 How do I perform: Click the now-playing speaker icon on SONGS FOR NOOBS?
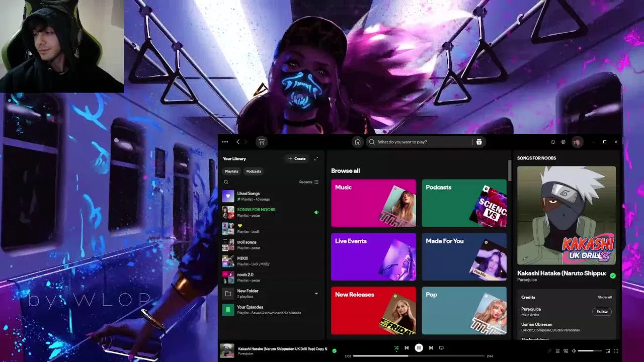[x=316, y=212]
